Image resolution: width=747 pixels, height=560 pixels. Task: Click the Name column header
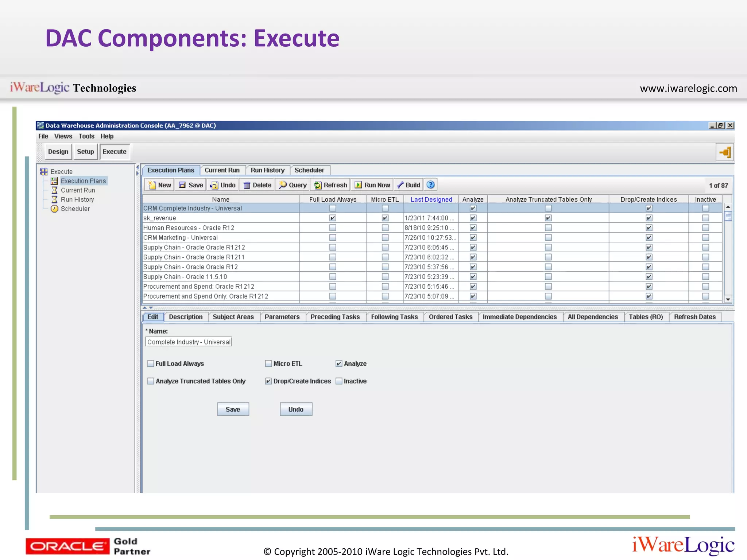221,199
